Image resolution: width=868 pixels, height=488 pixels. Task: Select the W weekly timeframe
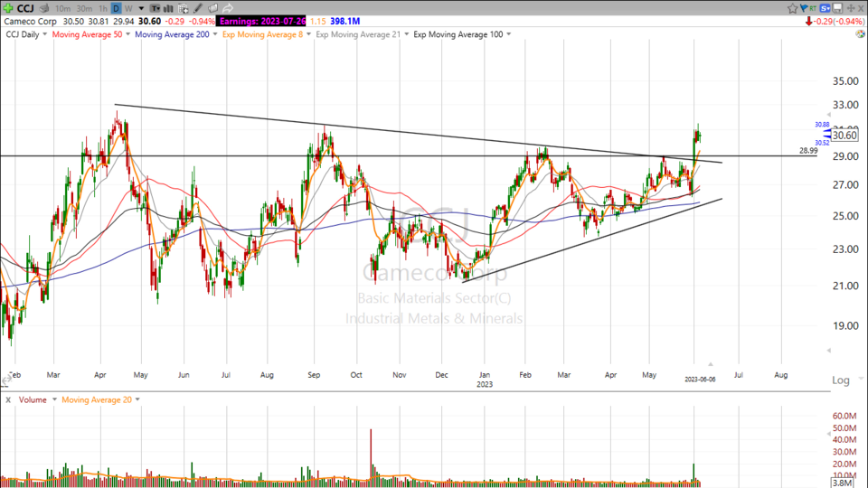pos(128,8)
